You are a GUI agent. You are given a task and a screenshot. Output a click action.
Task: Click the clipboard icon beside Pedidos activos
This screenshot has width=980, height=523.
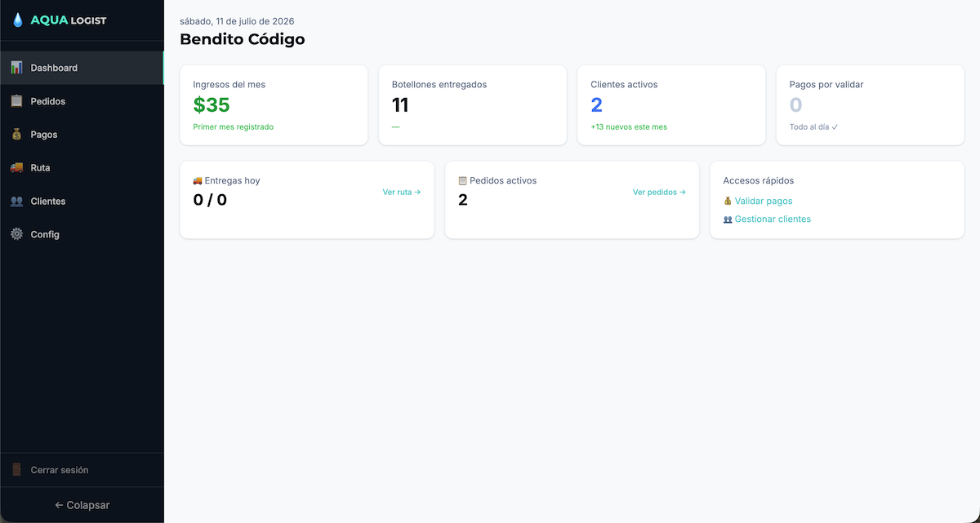(x=463, y=181)
